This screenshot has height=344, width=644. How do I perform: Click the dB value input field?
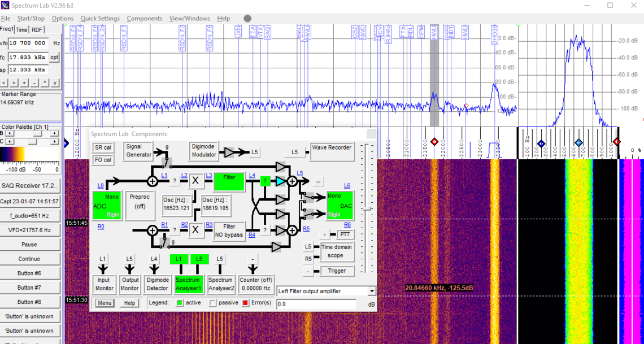(316, 304)
